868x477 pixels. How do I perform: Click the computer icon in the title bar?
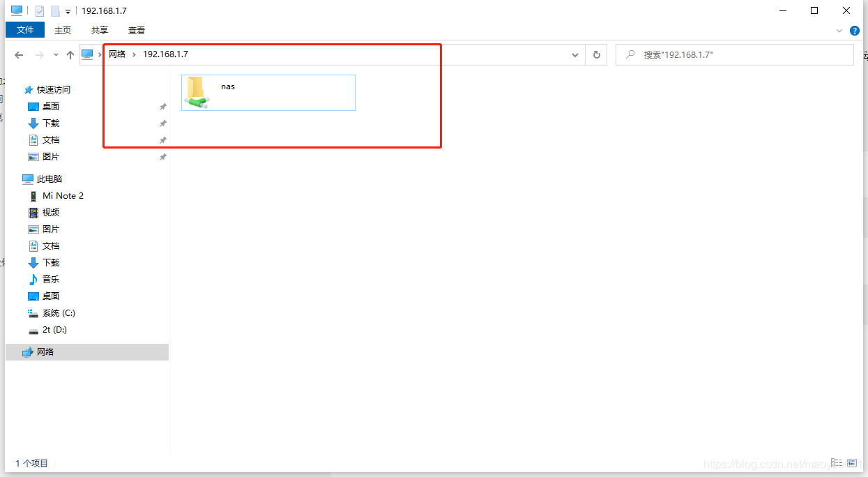click(x=17, y=10)
